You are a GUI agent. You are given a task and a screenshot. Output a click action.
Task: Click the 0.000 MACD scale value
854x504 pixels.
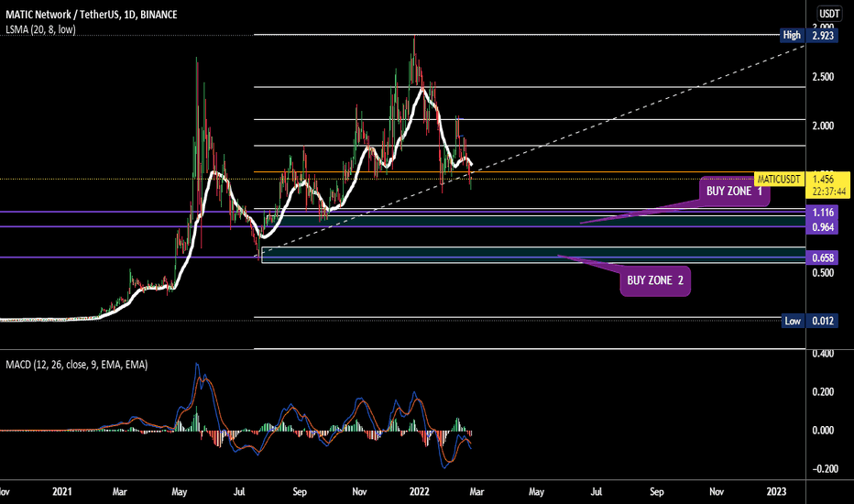pos(823,431)
